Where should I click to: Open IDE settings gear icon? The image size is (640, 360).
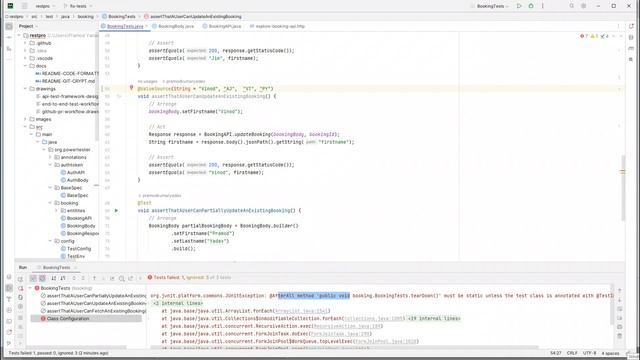584,6
